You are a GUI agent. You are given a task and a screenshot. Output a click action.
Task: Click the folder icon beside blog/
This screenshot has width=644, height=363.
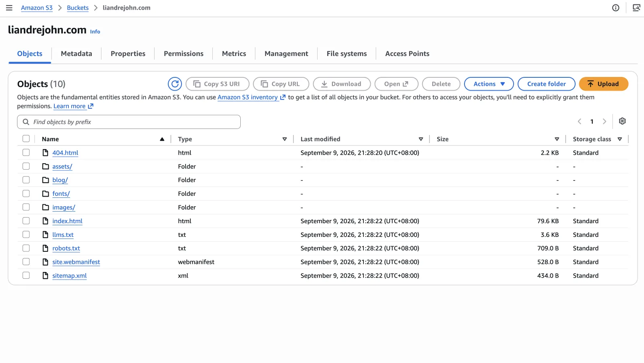[x=45, y=180]
